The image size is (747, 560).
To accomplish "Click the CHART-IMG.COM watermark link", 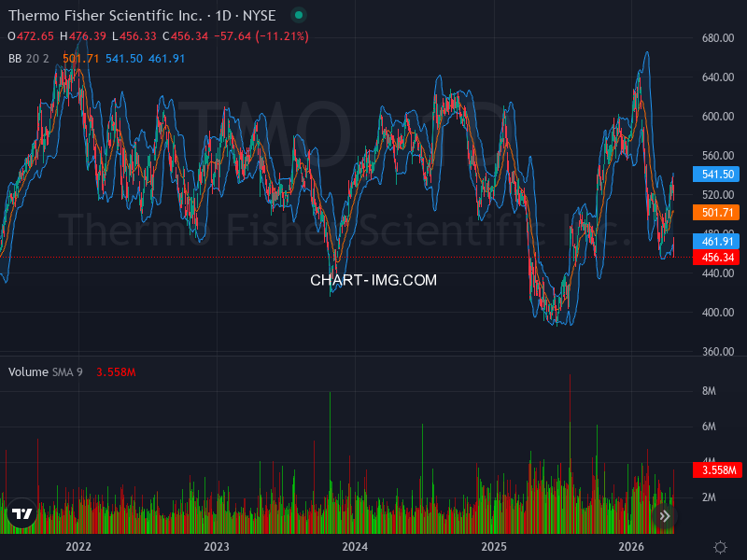I will [373, 280].
